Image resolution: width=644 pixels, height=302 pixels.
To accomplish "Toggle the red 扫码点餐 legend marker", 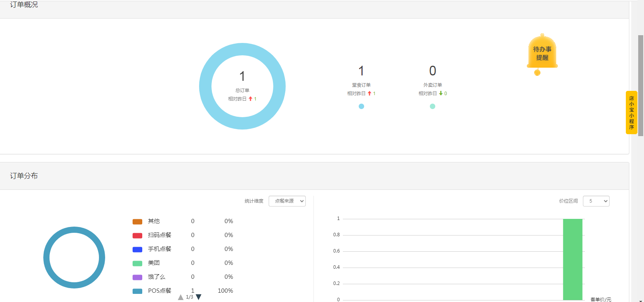I will pos(137,235).
